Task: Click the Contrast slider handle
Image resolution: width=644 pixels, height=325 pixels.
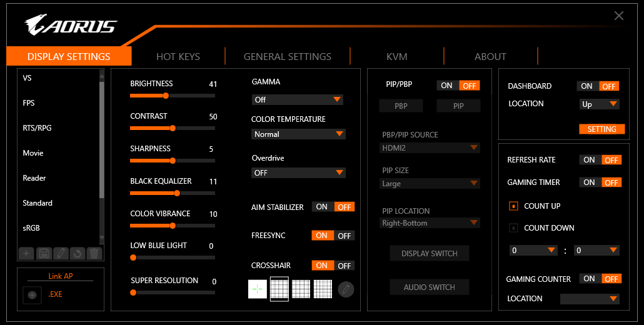Action: click(x=173, y=128)
